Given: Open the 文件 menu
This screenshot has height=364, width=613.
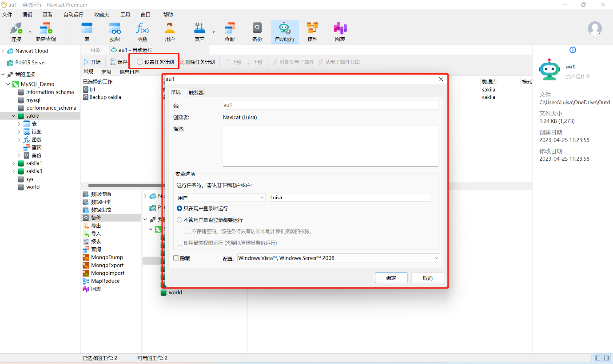Looking at the screenshot, I should coord(7,15).
